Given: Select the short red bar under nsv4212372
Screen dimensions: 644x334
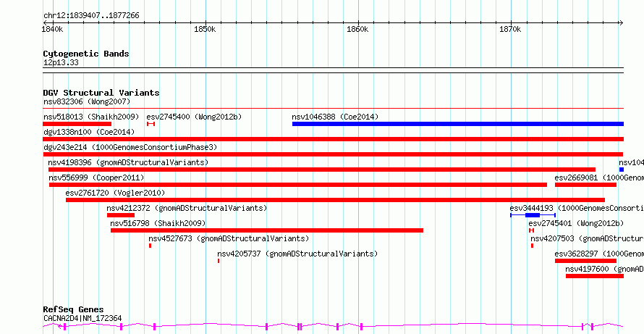Looking at the screenshot, I should [121, 215].
